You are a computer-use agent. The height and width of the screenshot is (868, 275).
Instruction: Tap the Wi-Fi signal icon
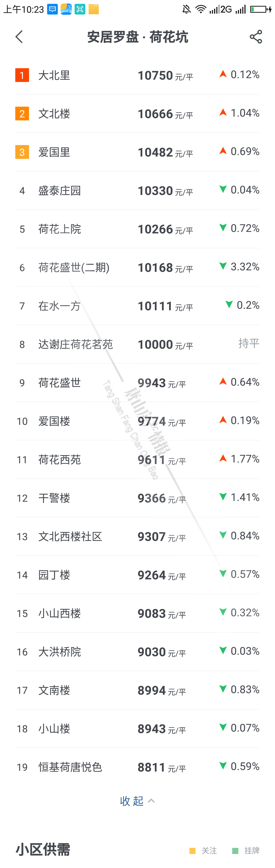(x=201, y=9)
